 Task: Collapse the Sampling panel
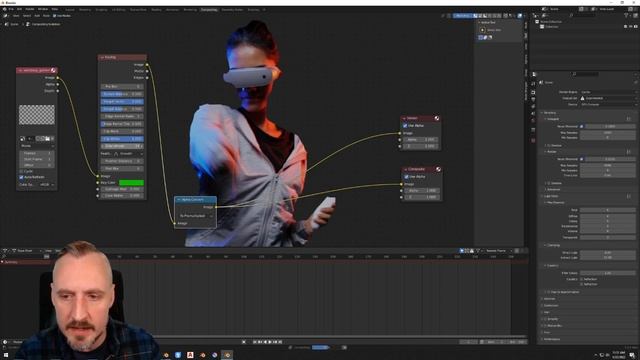pyautogui.click(x=549, y=113)
